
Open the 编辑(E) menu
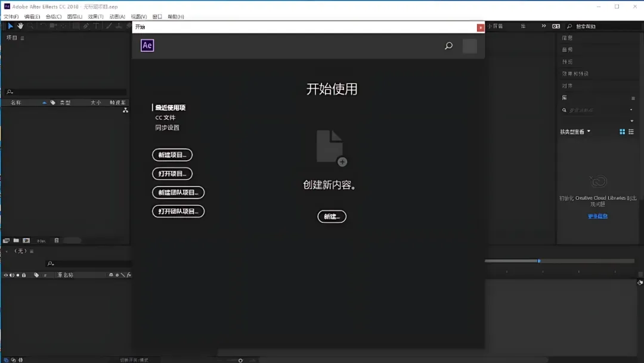tap(32, 17)
